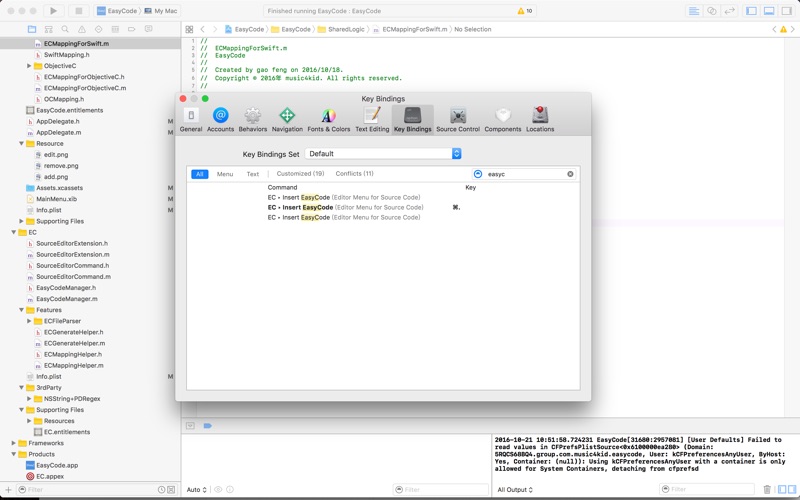
Task: Show Conflicts (11) key bindings
Action: [355, 174]
